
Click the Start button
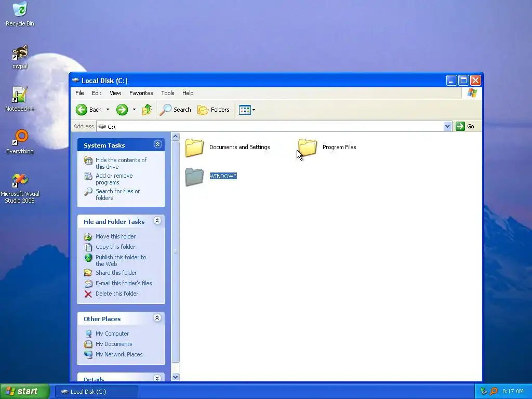(24, 391)
